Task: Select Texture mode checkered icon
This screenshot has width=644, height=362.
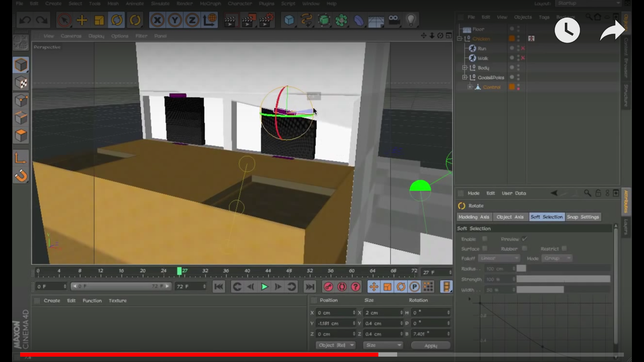Action: click(x=21, y=83)
